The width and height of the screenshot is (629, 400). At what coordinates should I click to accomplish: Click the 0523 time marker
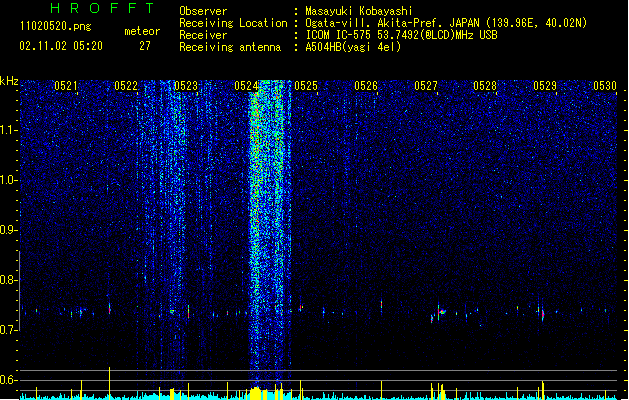point(186,86)
